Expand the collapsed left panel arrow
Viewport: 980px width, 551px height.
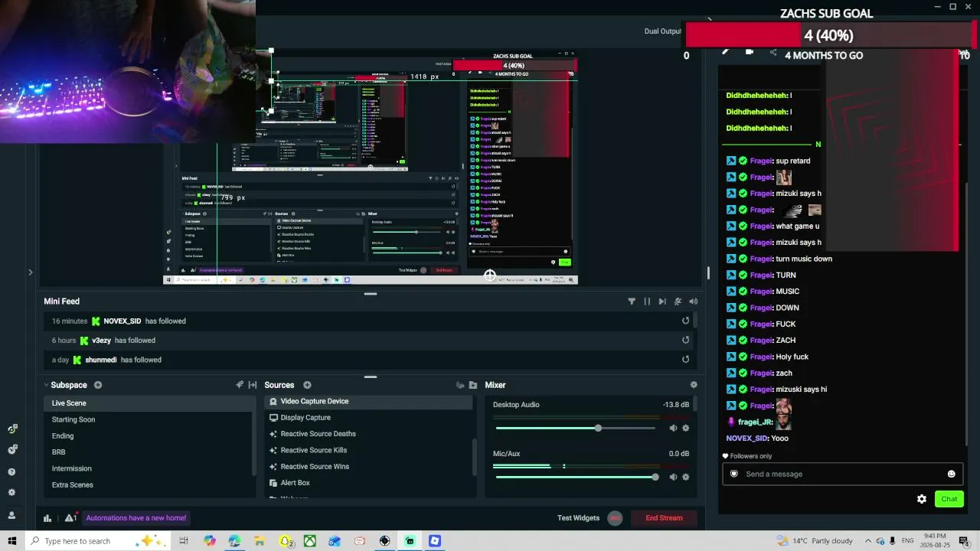[x=30, y=272]
